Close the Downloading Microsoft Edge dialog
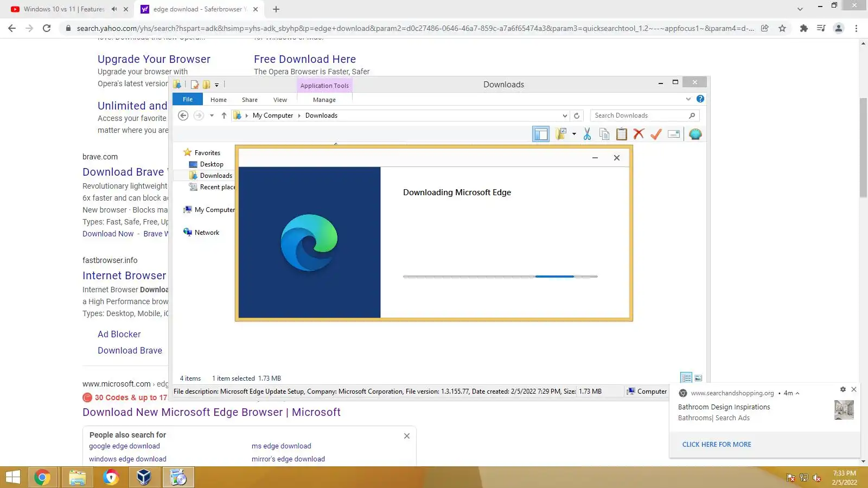This screenshot has height=488, width=868. point(617,158)
